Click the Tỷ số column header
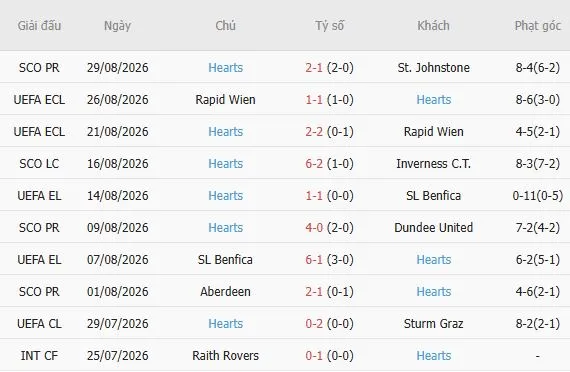The width and height of the screenshot is (570, 372). click(329, 26)
